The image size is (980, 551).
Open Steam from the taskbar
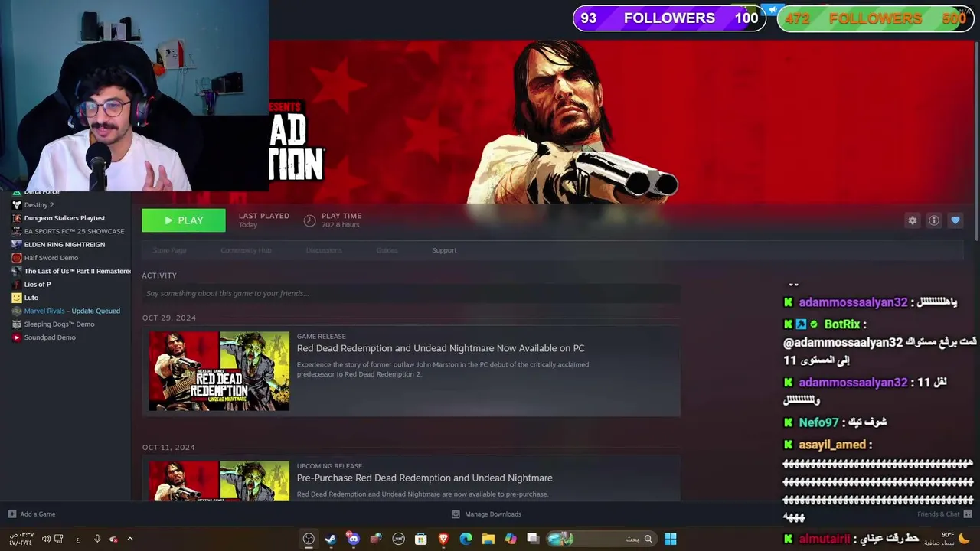(331, 539)
